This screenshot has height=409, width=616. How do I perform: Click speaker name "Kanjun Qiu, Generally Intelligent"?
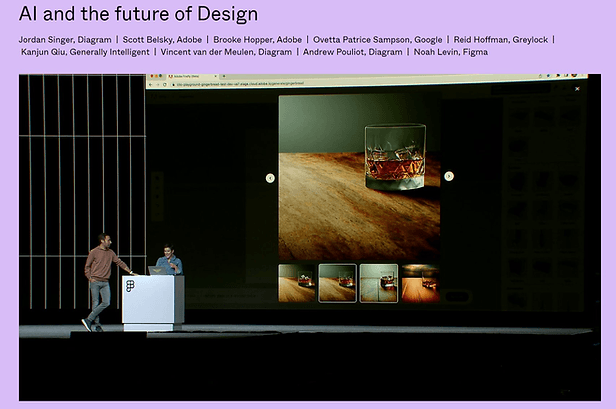(x=85, y=52)
